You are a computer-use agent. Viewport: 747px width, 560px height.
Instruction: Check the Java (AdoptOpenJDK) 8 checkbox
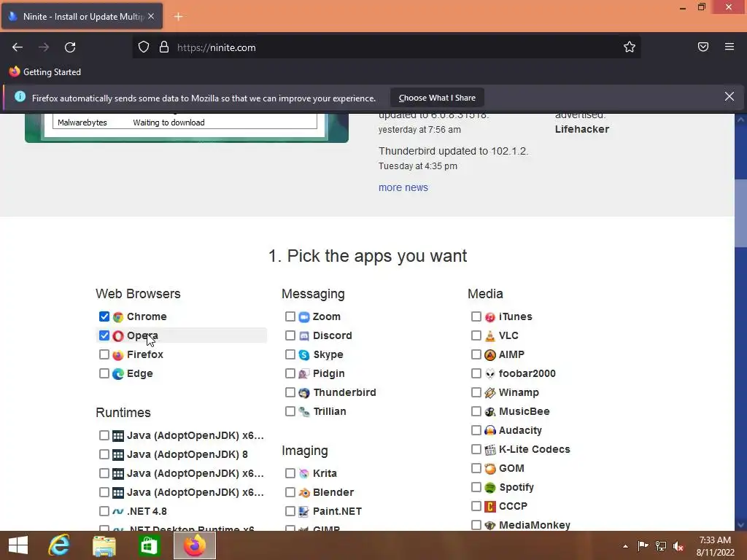(x=104, y=454)
